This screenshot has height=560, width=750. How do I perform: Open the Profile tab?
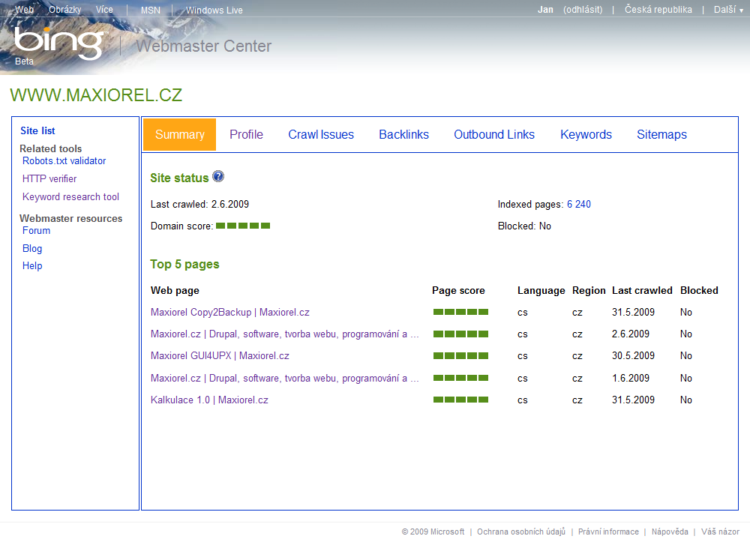(x=246, y=134)
